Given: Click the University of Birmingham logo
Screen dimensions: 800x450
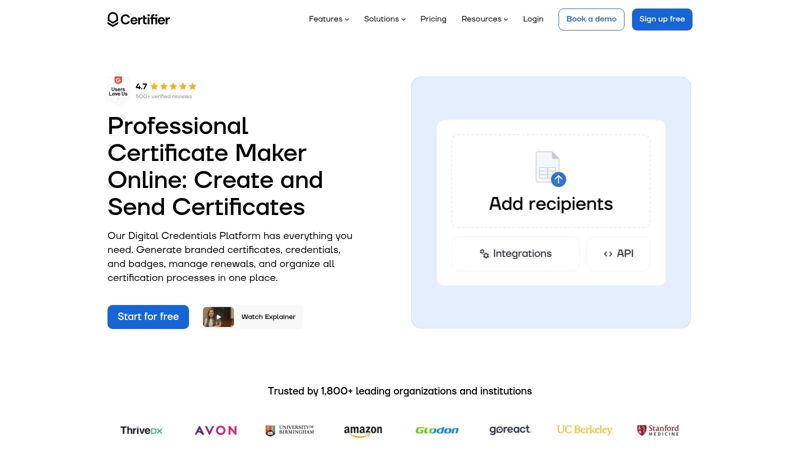Looking at the screenshot, I should click(290, 430).
